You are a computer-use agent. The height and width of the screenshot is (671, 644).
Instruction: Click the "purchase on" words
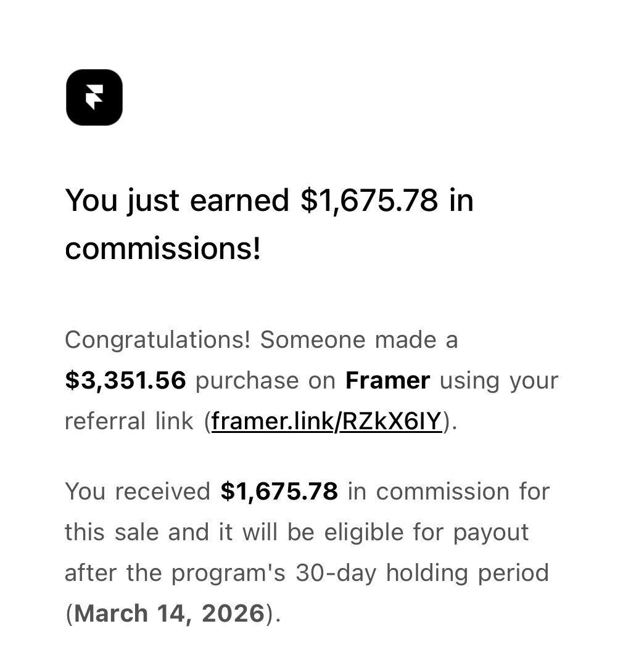point(265,381)
